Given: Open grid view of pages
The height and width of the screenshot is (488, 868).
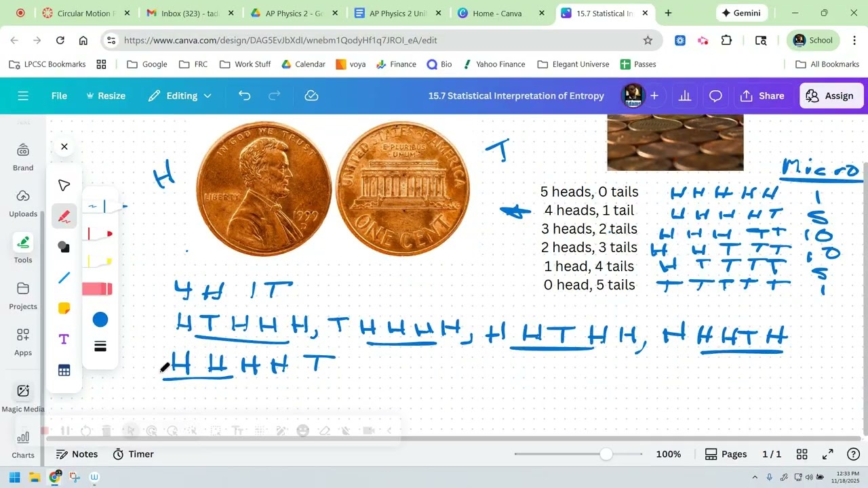Looking at the screenshot, I should tap(802, 454).
